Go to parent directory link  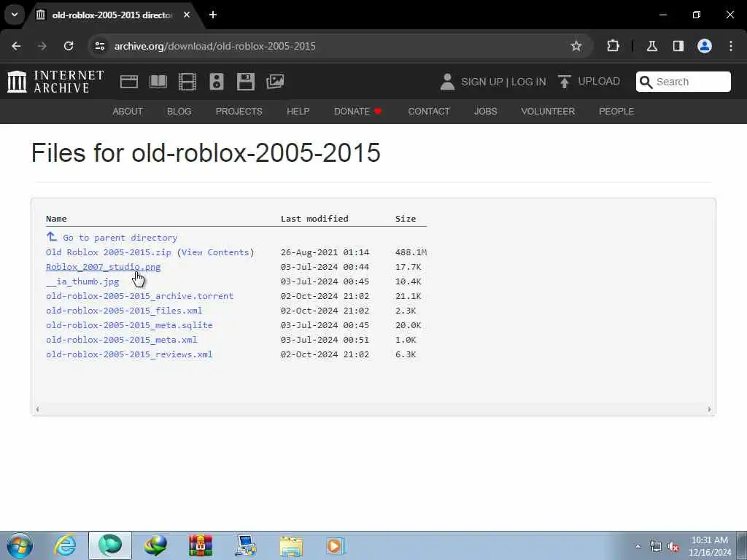(x=120, y=237)
